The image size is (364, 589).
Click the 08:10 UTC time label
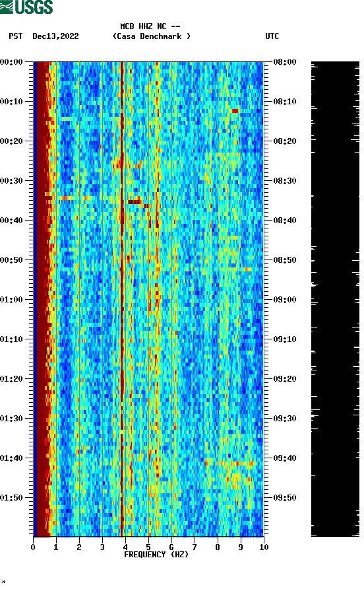click(x=285, y=102)
